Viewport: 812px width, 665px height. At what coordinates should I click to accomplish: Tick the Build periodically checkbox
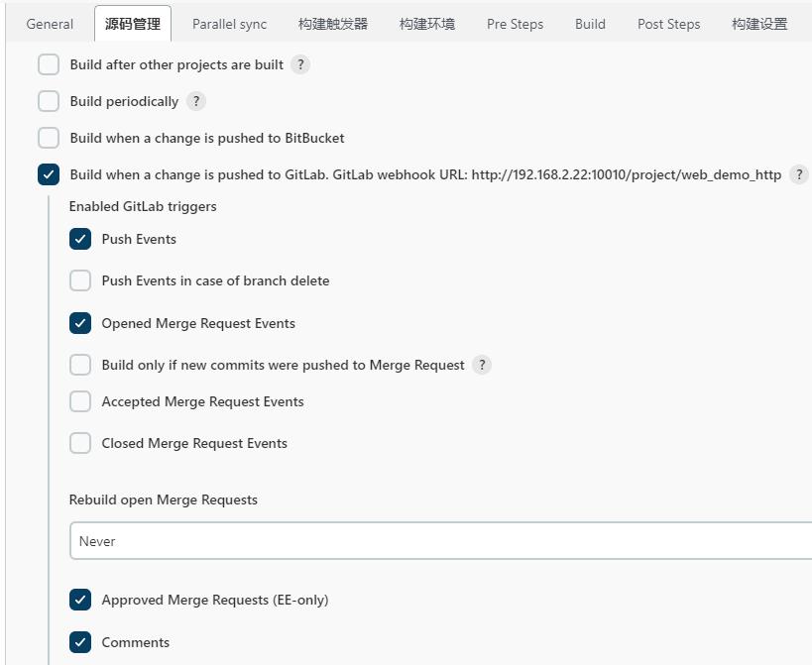(x=49, y=101)
